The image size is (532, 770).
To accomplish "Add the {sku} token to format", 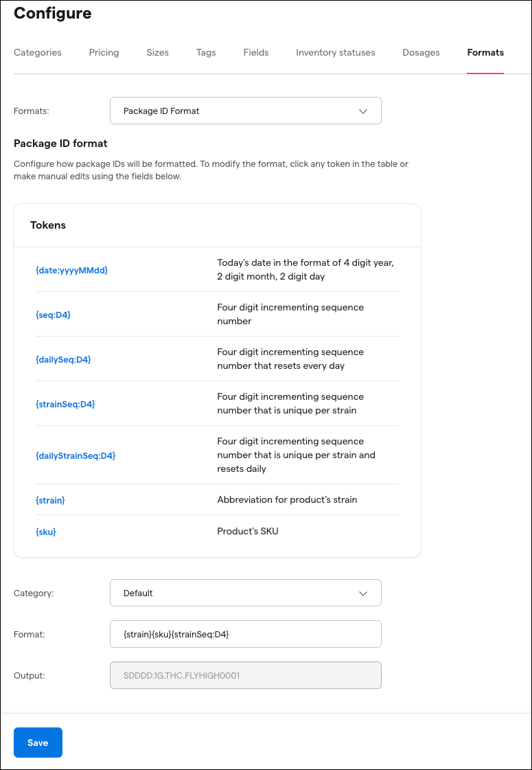I will pyautogui.click(x=45, y=531).
